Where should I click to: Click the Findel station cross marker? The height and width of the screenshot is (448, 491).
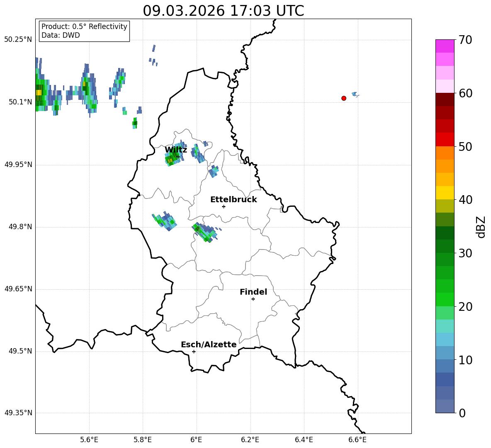tap(253, 299)
